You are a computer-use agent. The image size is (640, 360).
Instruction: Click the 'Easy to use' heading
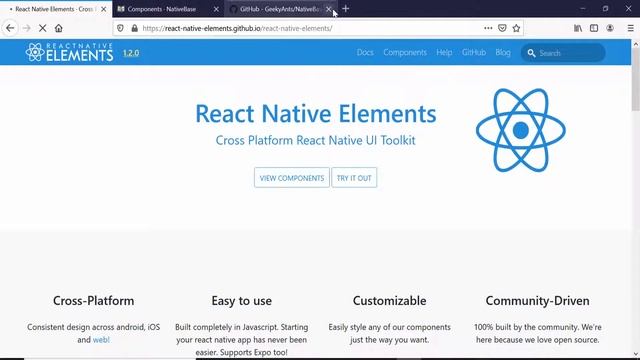tap(242, 301)
